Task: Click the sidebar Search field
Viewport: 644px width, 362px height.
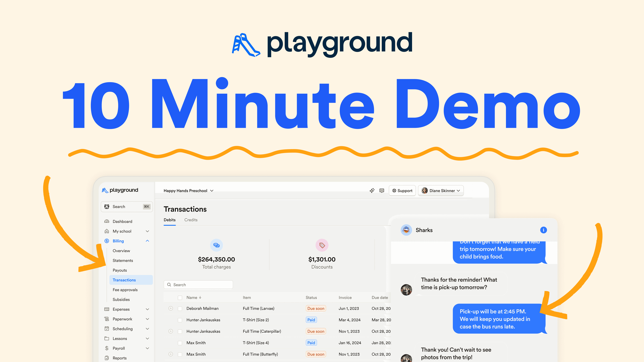Action: (x=127, y=207)
